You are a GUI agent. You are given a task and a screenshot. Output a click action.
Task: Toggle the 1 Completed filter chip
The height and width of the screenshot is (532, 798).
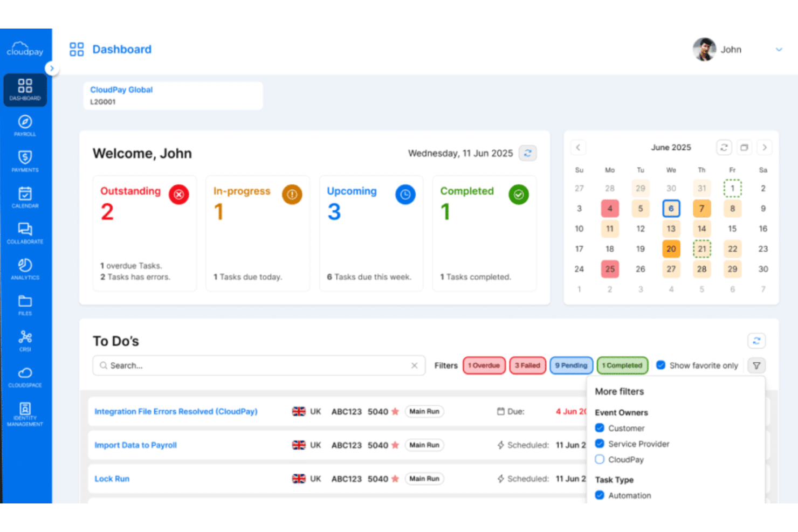click(x=622, y=365)
